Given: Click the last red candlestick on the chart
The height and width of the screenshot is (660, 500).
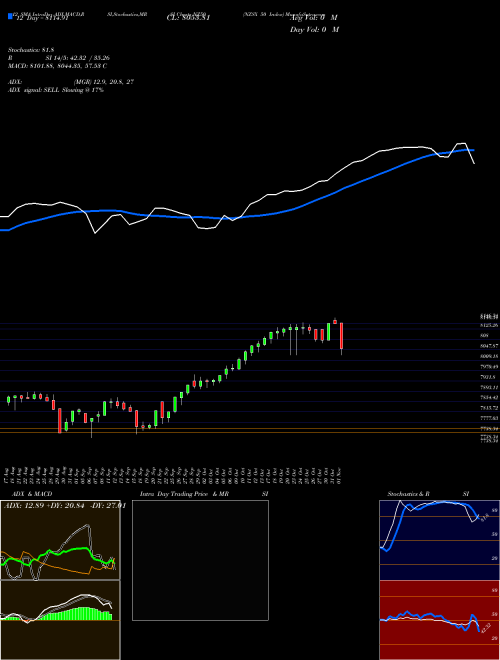Looking at the screenshot, I should tap(342, 336).
